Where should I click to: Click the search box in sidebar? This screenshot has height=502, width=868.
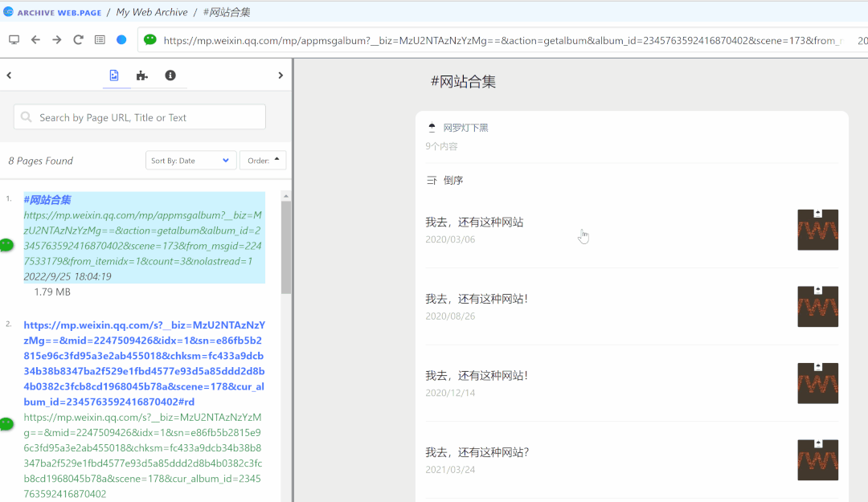[x=140, y=117]
